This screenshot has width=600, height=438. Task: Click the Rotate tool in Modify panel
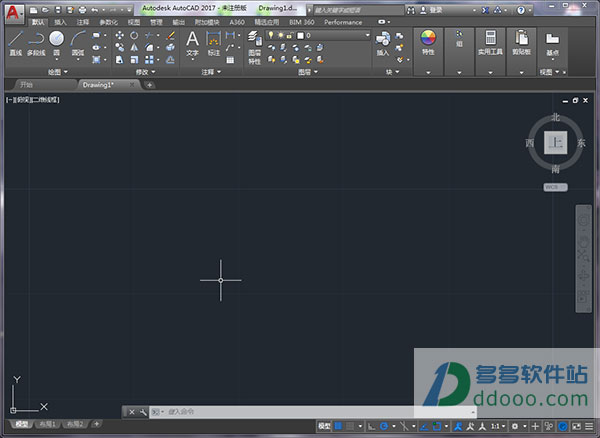point(134,36)
